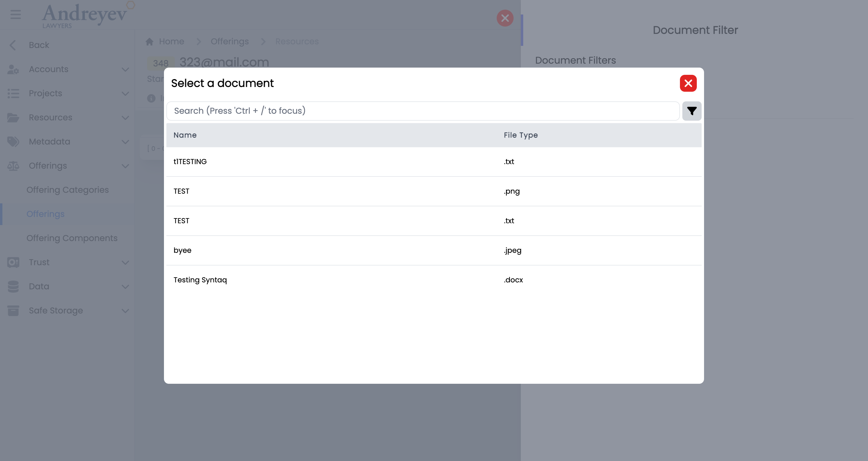Open Offering Categories submenu item
This screenshot has height=461, width=868.
point(68,190)
